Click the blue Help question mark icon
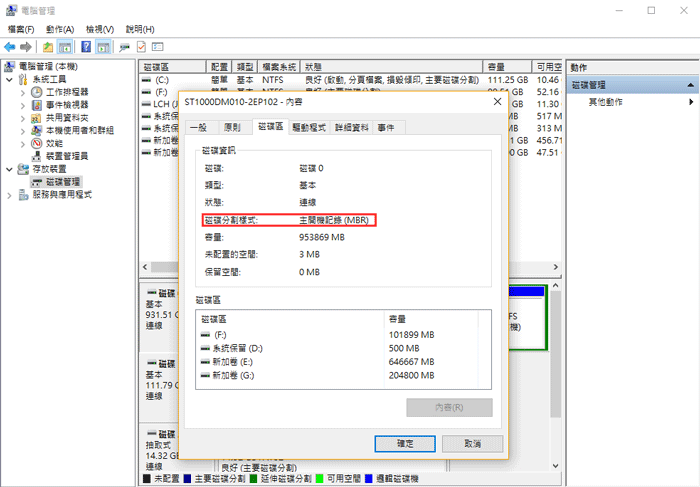The height and width of the screenshot is (487, 700). (86, 47)
